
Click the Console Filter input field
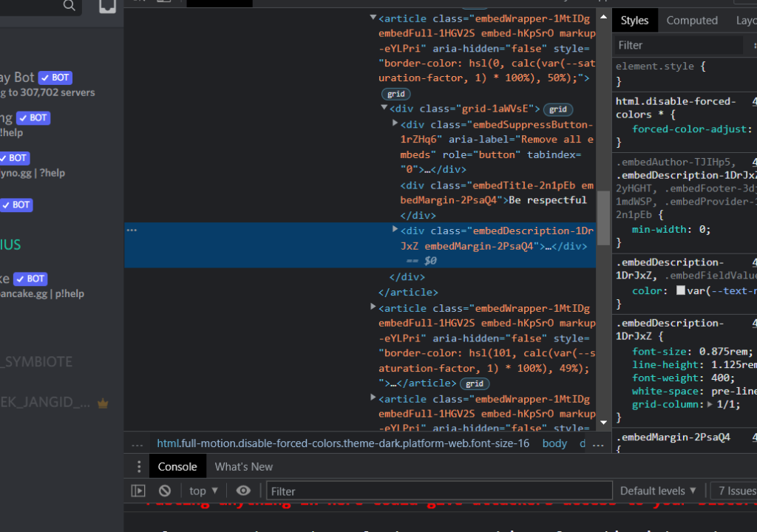tap(439, 491)
